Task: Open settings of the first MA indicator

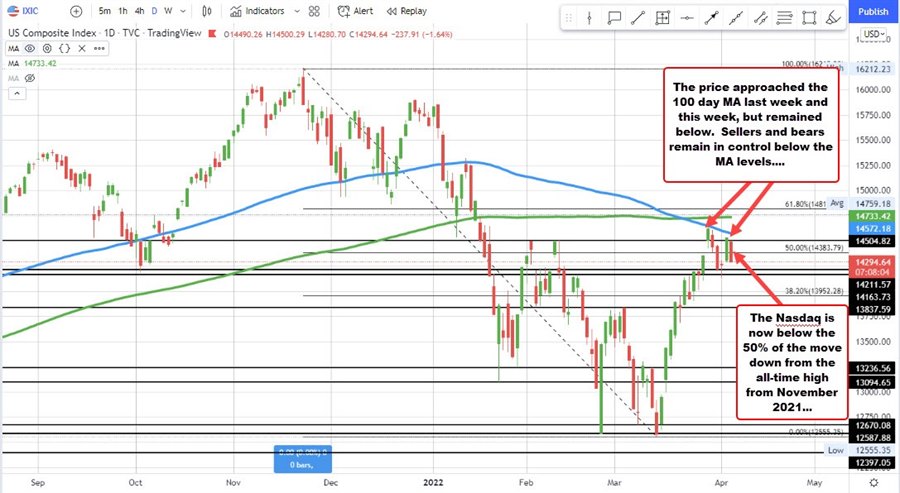Action: pos(47,48)
